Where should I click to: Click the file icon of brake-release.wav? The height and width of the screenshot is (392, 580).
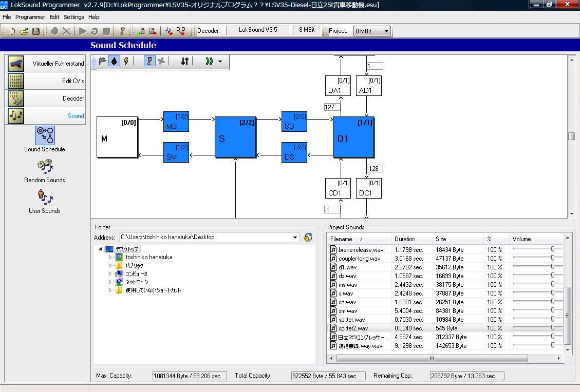333,249
